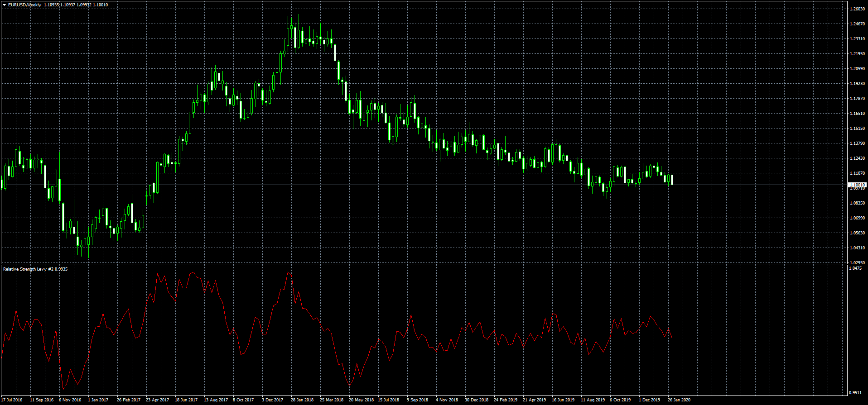Click the 13 Aug 2017 date label

[x=216, y=400]
